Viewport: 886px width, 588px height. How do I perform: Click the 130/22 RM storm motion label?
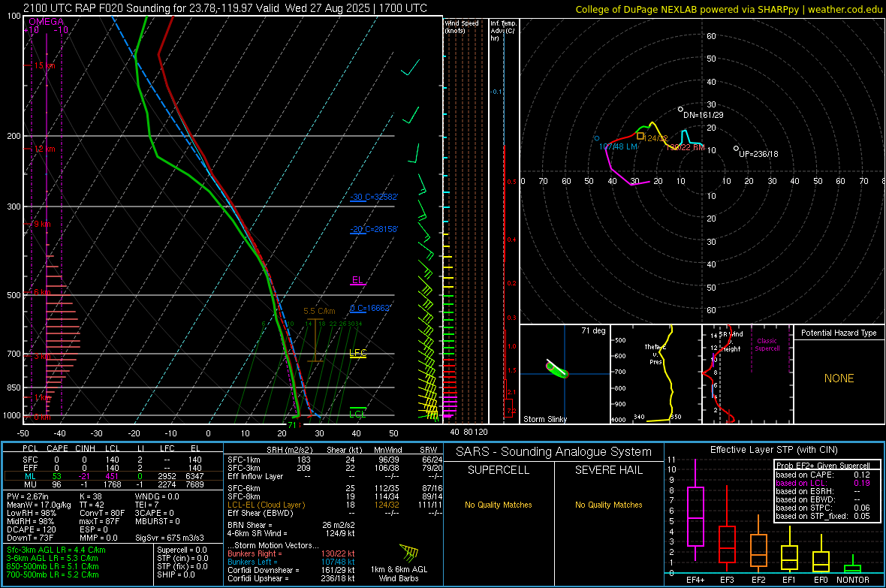[x=686, y=148]
